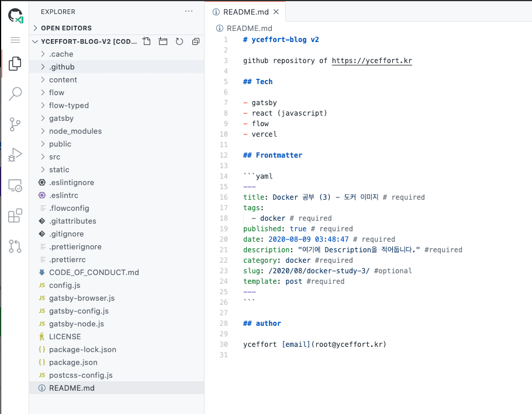Image resolution: width=532 pixels, height=414 pixels.
Task: Follow the https://yceffort.kr link
Action: [372, 61]
